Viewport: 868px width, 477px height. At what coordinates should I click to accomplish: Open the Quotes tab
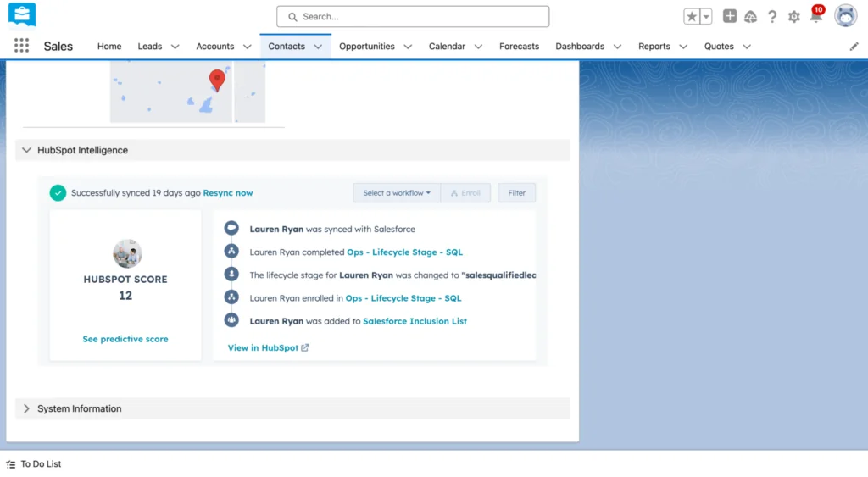719,47
